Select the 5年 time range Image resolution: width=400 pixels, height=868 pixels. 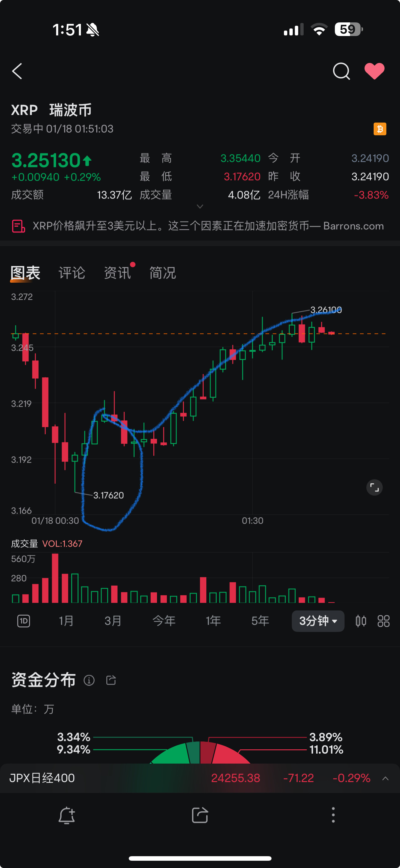260,621
